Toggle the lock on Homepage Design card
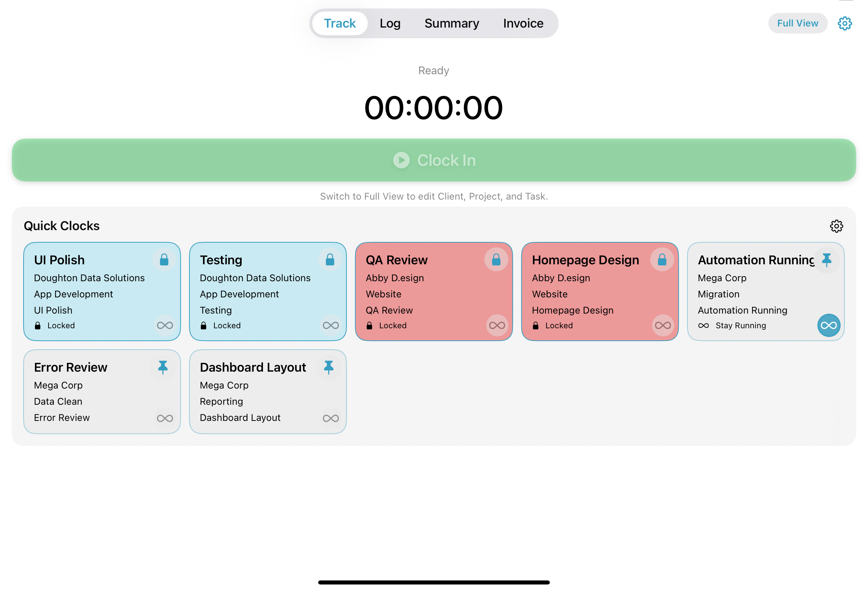This screenshot has height=590, width=868. [662, 260]
